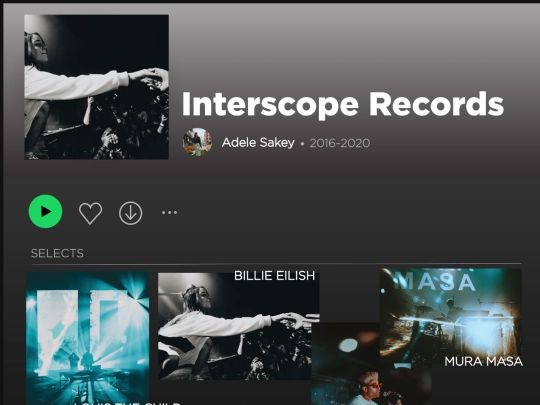Screen dimensions: 540x405
Task: Click the partially visible LOUIS THE CHILD caption
Action: click(x=127, y=403)
